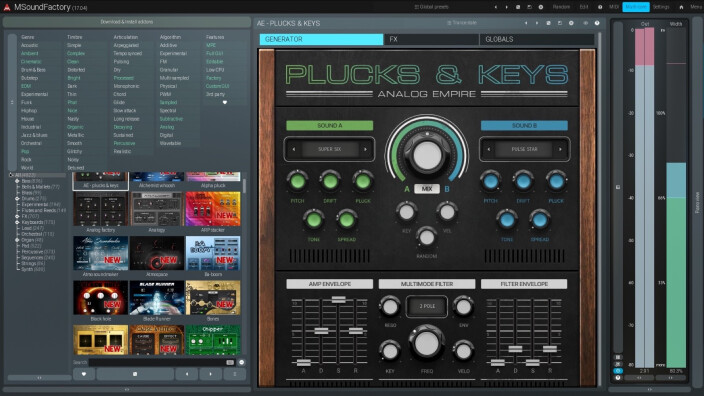Click the Sound A Pitch knob
Viewport: 704px width, 396px height.
tap(297, 181)
